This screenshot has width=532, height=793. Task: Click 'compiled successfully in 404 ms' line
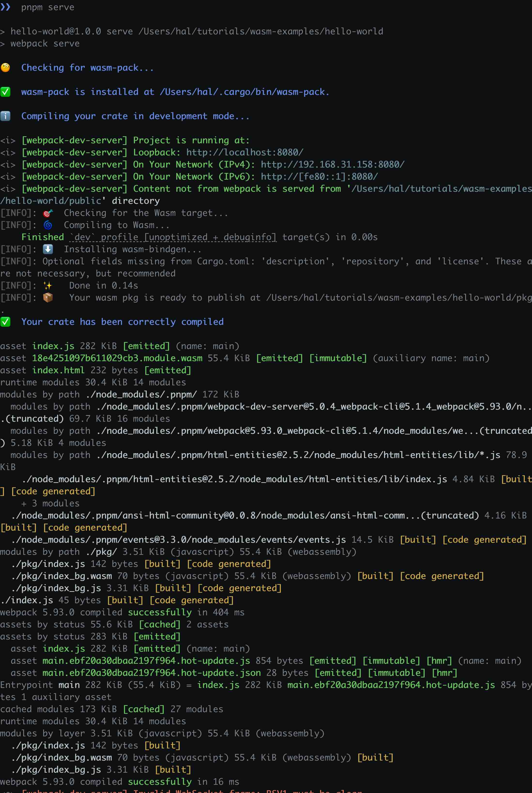click(122, 612)
